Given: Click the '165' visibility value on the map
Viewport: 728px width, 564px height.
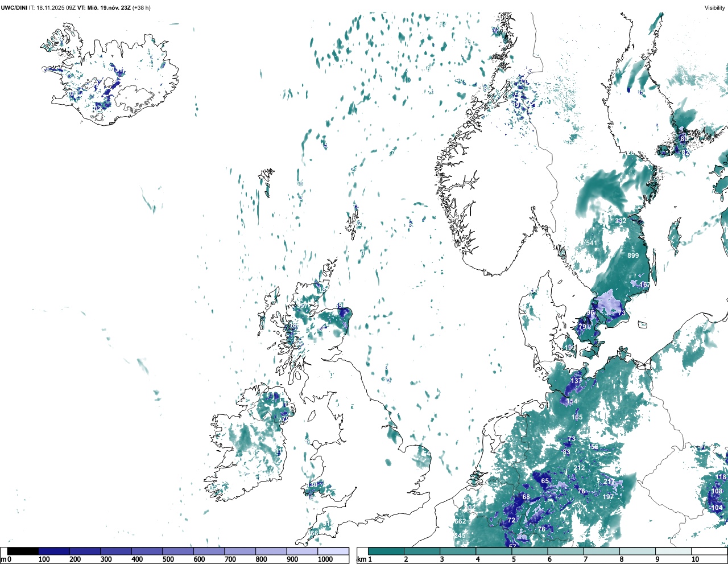Looking at the screenshot, I should (x=577, y=417).
